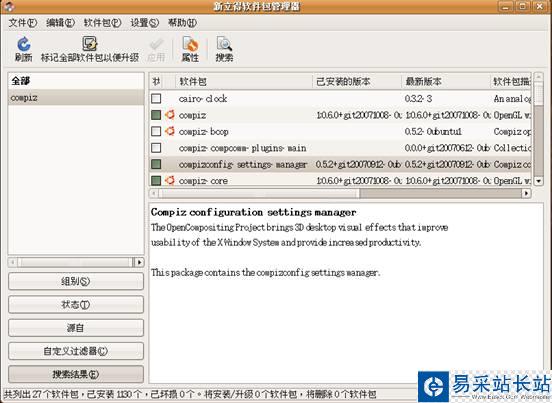Viewport: 552px width, 403px height.
Task: Sort by the status 状 column header
Action: (157, 82)
